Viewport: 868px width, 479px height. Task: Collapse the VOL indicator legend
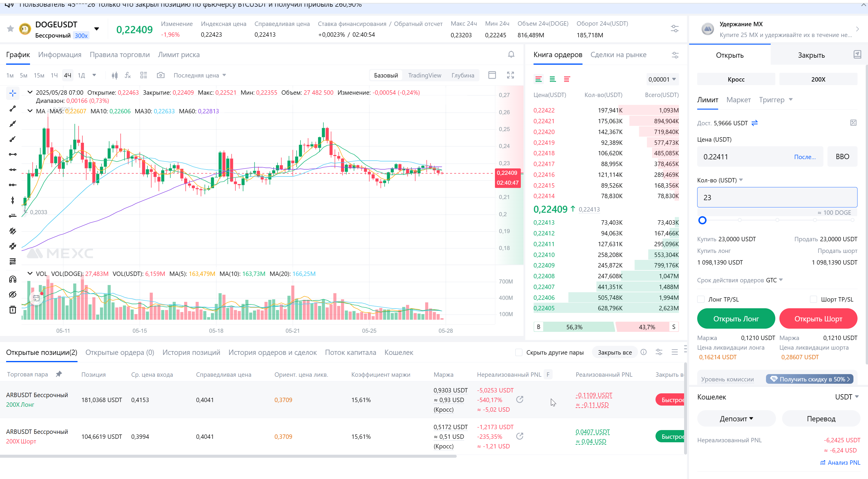point(30,274)
